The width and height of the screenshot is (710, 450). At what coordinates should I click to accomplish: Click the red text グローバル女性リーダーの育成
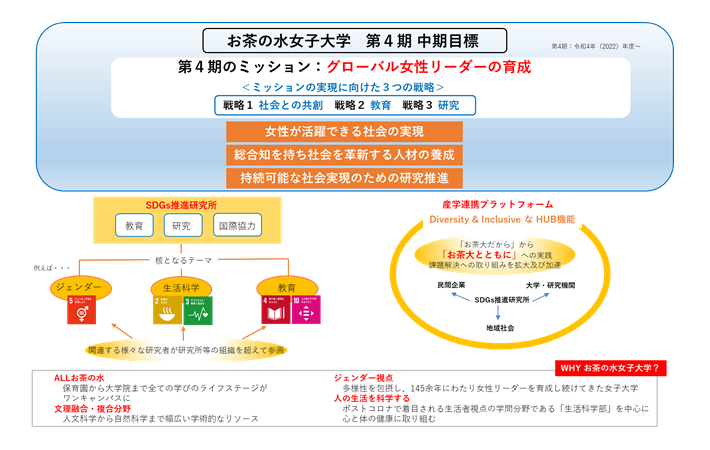tap(428, 67)
